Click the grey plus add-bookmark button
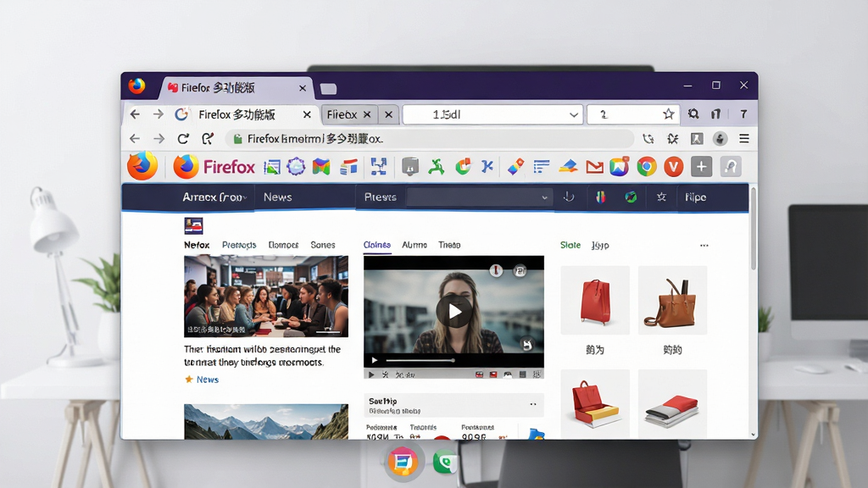 (x=701, y=167)
